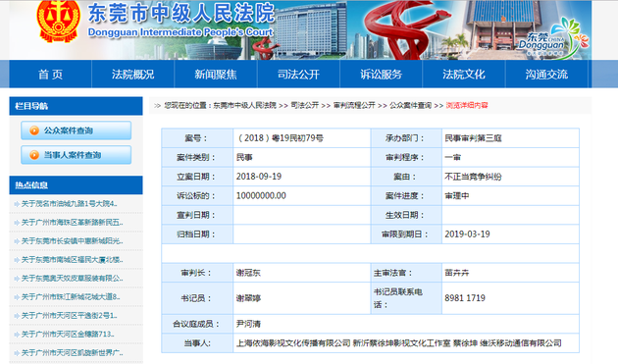This screenshot has width=618, height=364.
Task: Click breadcrumb 审判流程公开
Action: coord(354,105)
